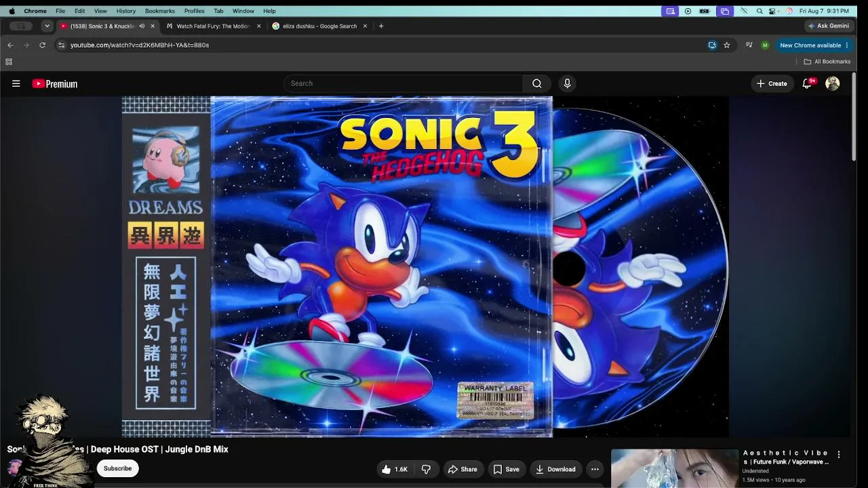This screenshot has height=488, width=868.
Task: Save the video to a playlist
Action: 506,469
